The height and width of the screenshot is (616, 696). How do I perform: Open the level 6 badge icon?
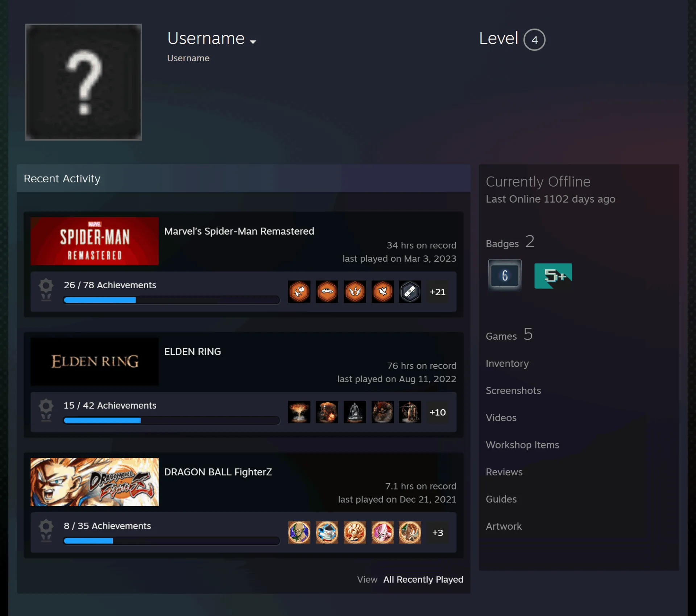tap(505, 275)
